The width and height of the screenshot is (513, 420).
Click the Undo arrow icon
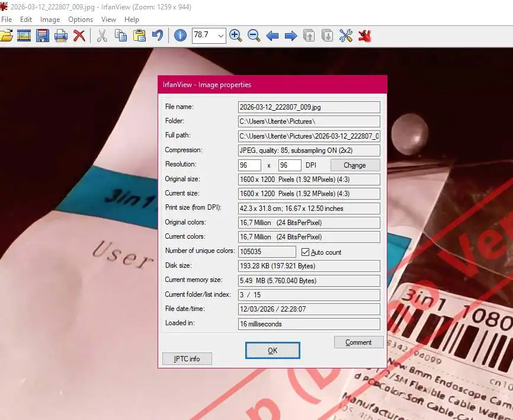pyautogui.click(x=158, y=36)
